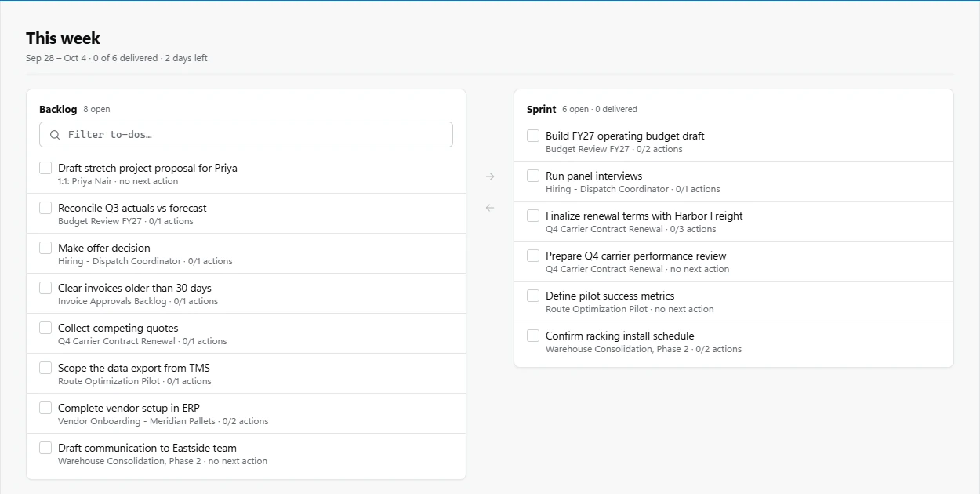The image size is (980, 494).
Task: Check off Finalize renewal terms with Harbor Freight
Action: click(x=533, y=216)
